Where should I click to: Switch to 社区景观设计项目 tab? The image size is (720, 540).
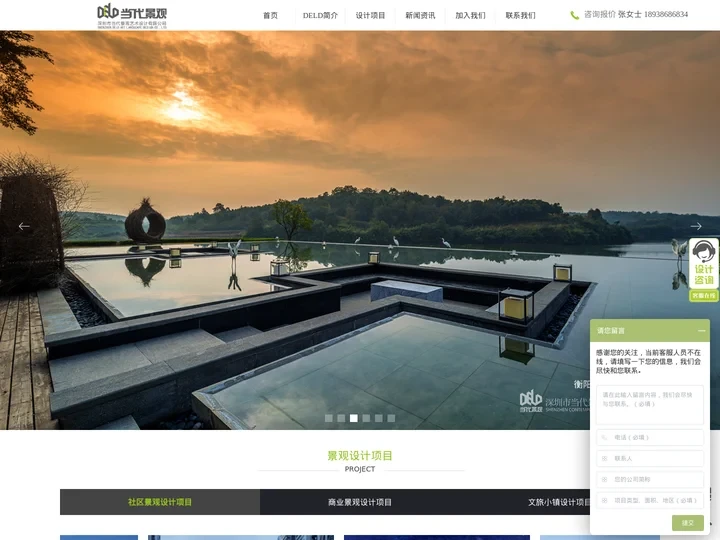pos(160,502)
